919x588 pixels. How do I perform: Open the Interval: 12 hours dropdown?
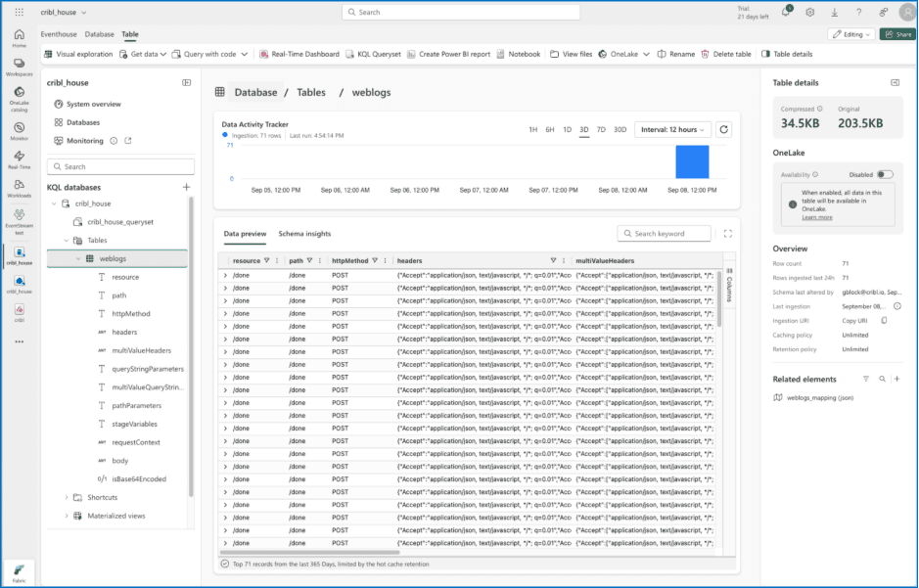click(x=673, y=129)
